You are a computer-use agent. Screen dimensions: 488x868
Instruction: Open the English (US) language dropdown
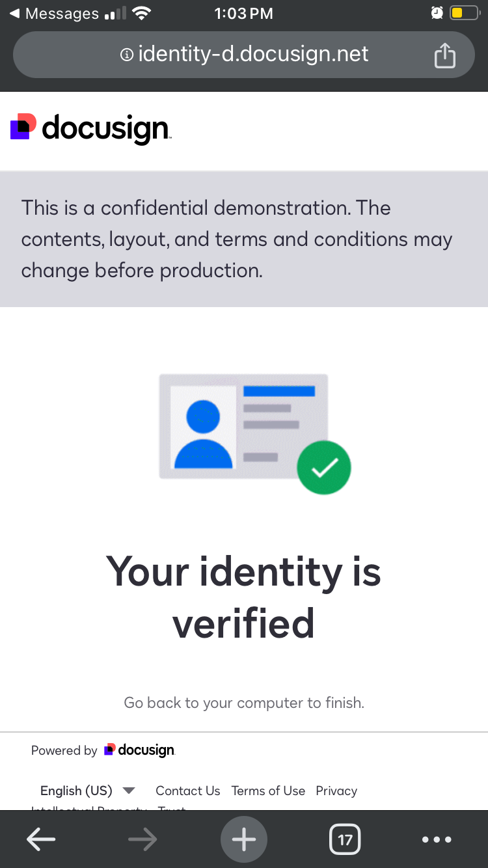point(76,791)
